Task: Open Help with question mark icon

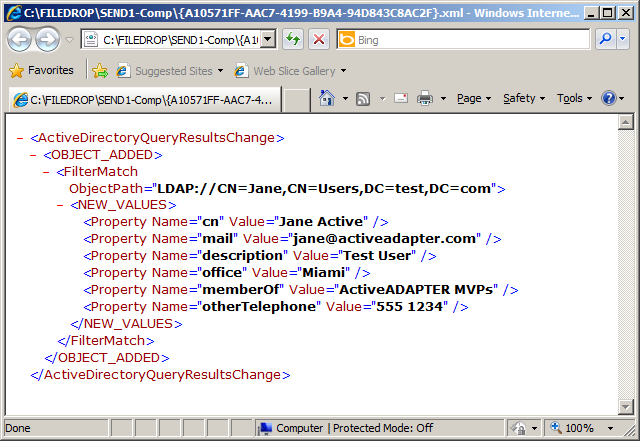Action: point(608,98)
